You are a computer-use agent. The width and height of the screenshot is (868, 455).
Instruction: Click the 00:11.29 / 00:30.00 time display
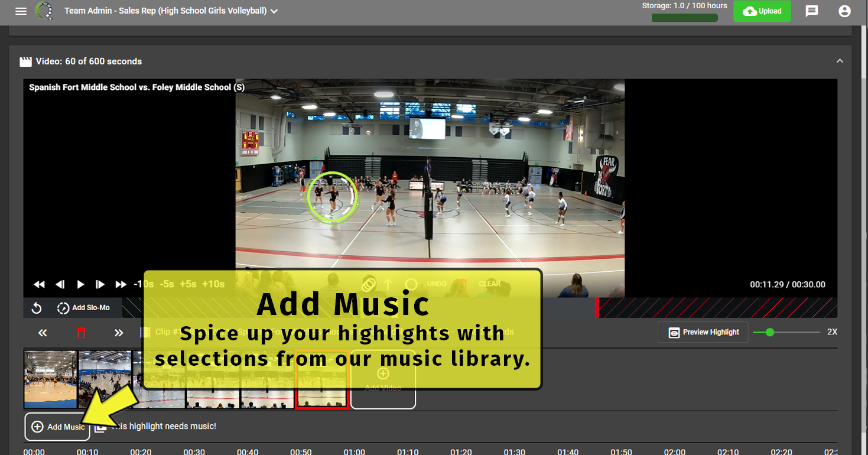pos(788,285)
